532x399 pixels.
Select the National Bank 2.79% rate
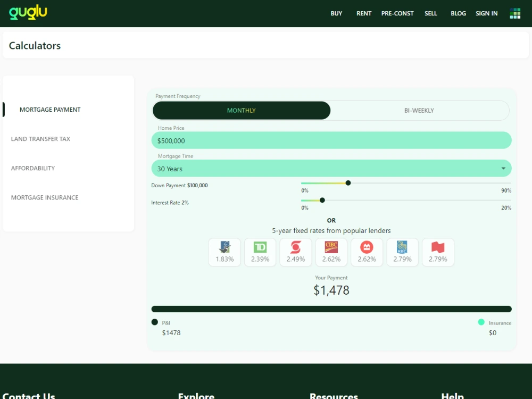click(x=438, y=252)
